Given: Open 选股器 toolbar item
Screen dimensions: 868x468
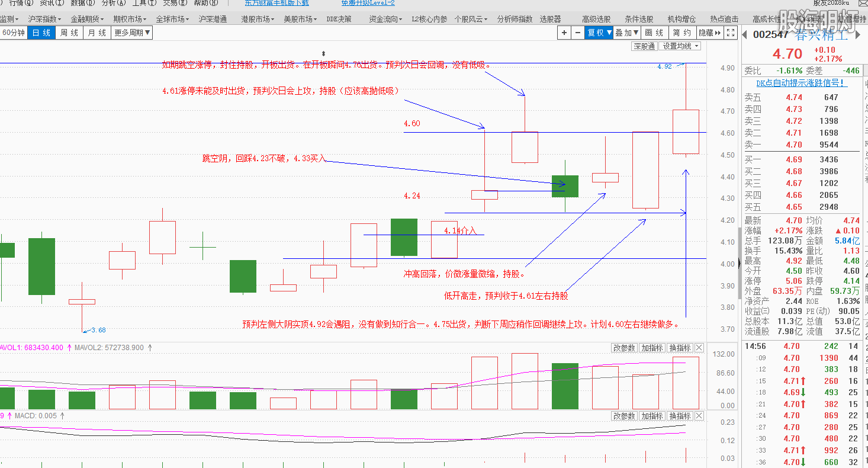Looking at the screenshot, I should coord(550,19).
